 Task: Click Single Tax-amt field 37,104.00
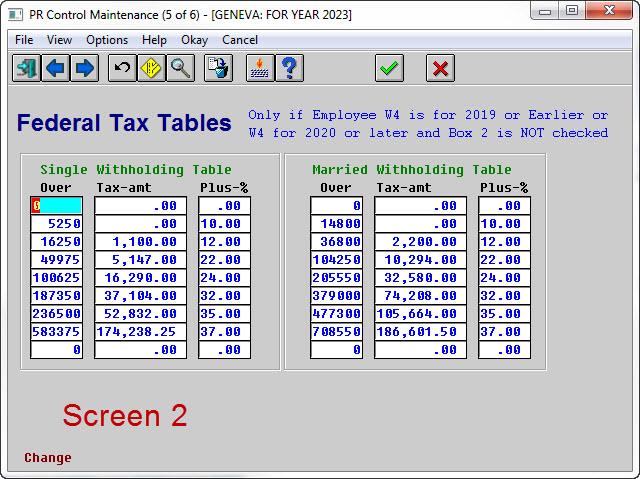[140, 295]
